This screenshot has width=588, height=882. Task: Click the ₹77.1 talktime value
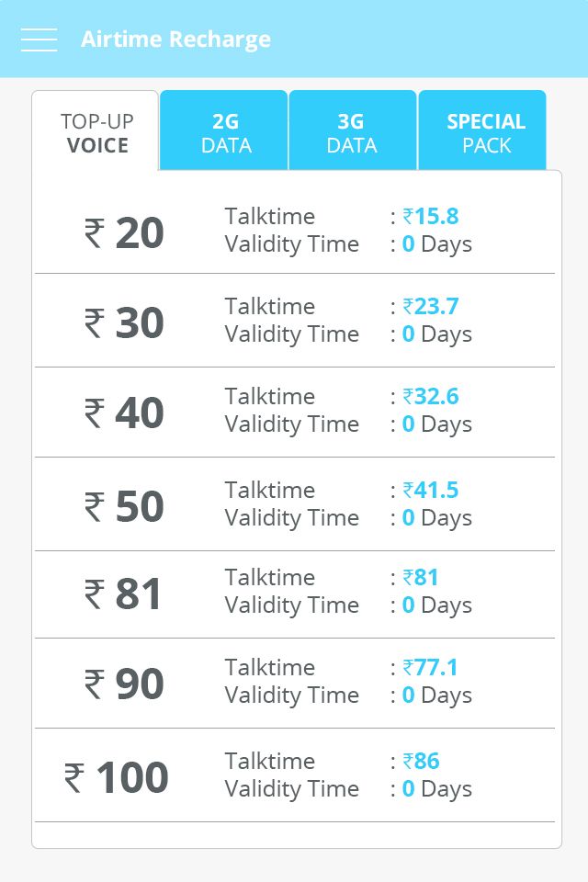click(x=431, y=668)
